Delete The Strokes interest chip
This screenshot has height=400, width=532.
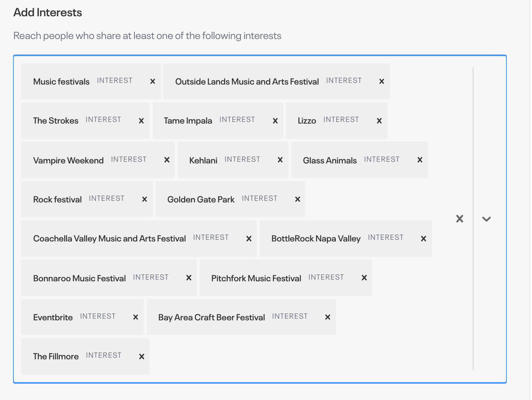click(141, 121)
